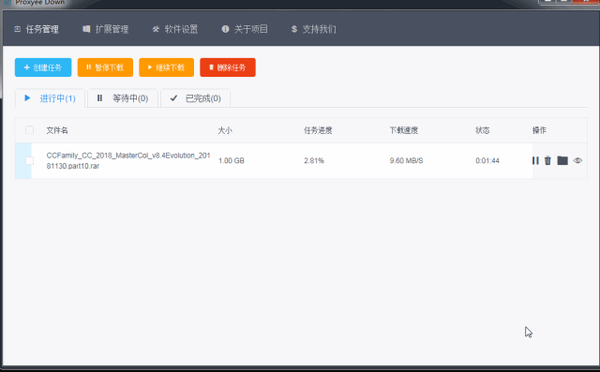Viewport: 600px width, 372px height.
Task: Click the 状态 column header
Action: [483, 131]
